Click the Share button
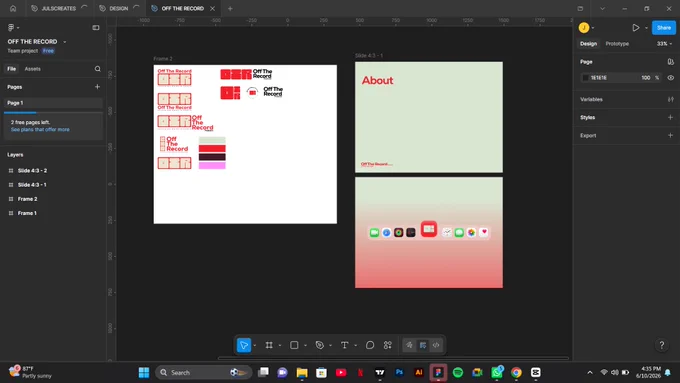The height and width of the screenshot is (383, 680). [664, 27]
